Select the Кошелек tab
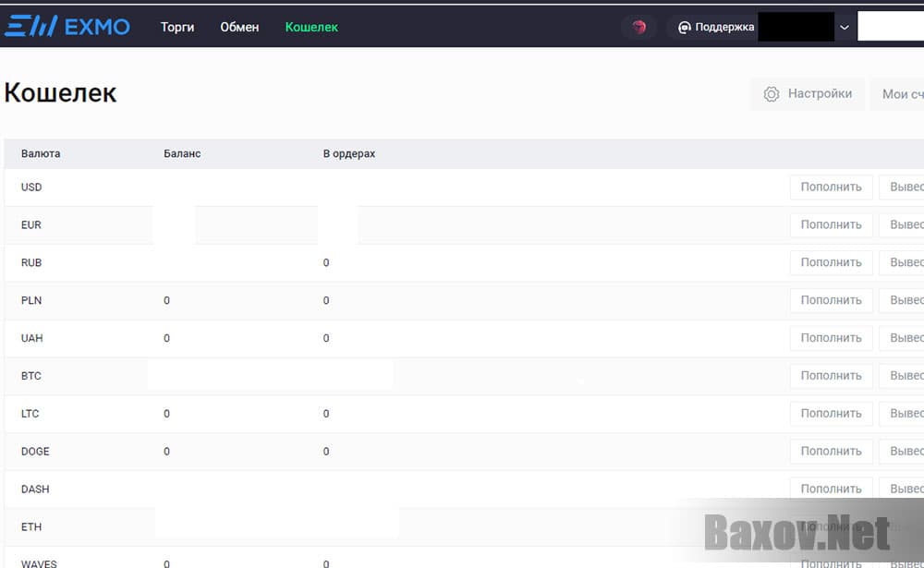924x568 pixels. click(x=311, y=27)
